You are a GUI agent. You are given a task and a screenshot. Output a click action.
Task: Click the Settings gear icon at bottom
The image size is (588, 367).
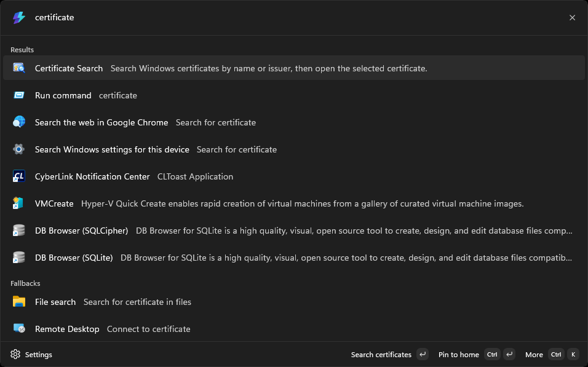pyautogui.click(x=15, y=354)
